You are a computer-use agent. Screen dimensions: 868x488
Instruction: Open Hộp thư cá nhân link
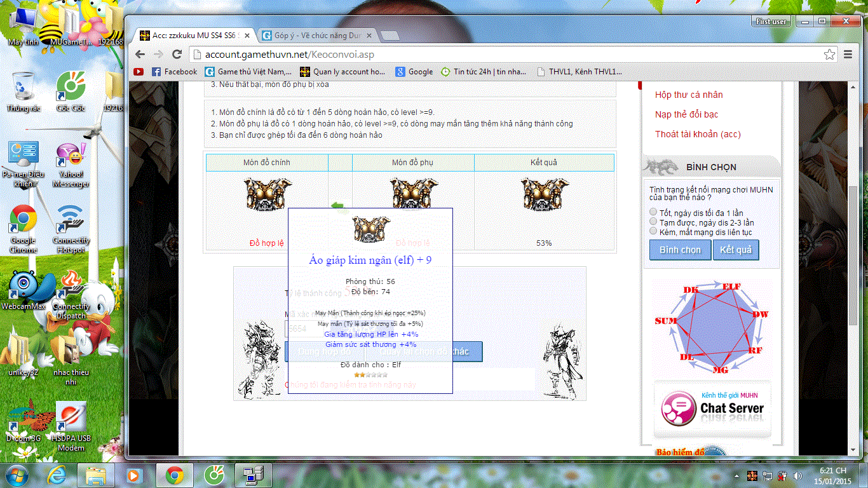pos(689,95)
